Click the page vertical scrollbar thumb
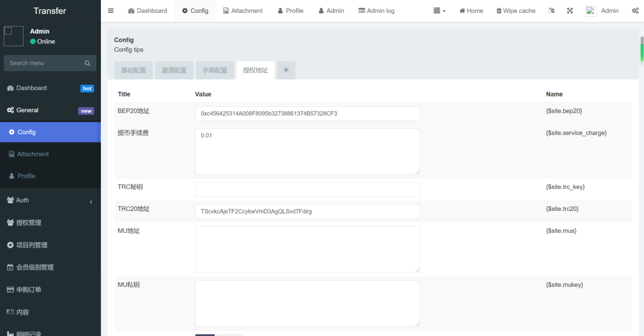Image resolution: width=644 pixels, height=336 pixels. coord(641,49)
